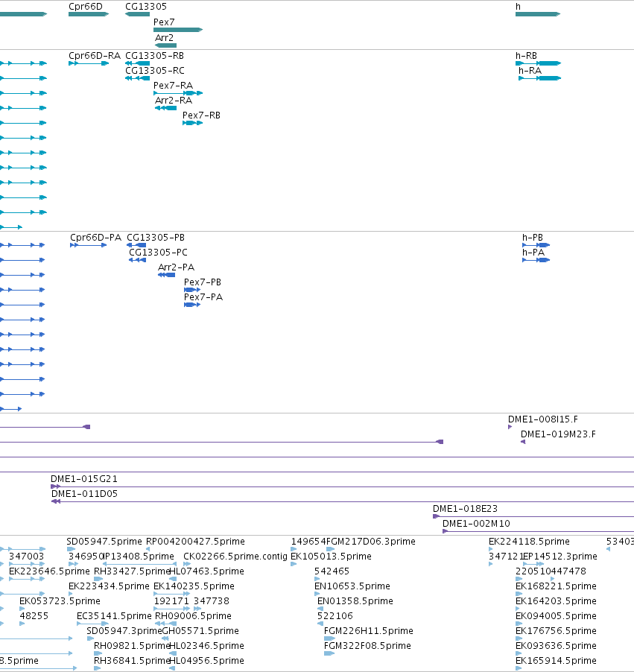Select the h-PA protein label
The image size is (634, 672).
point(533,253)
